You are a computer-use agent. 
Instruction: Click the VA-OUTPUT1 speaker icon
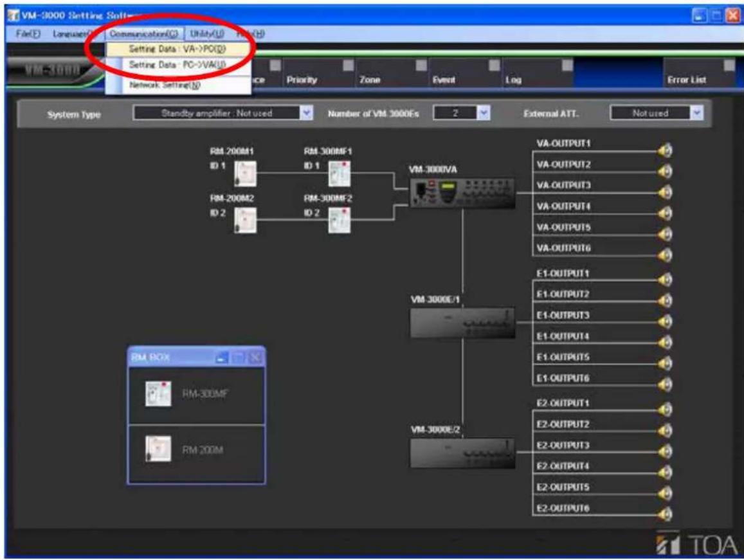click(x=666, y=150)
